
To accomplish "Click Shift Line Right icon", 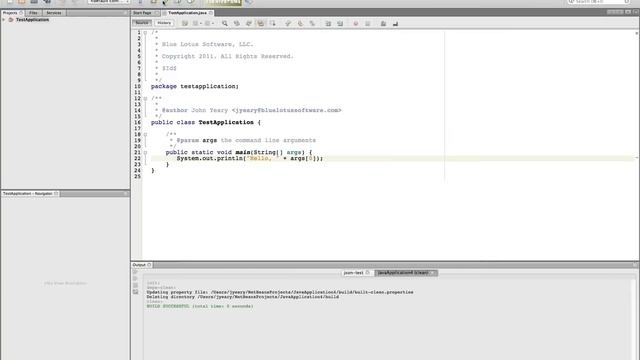I will (340, 24).
